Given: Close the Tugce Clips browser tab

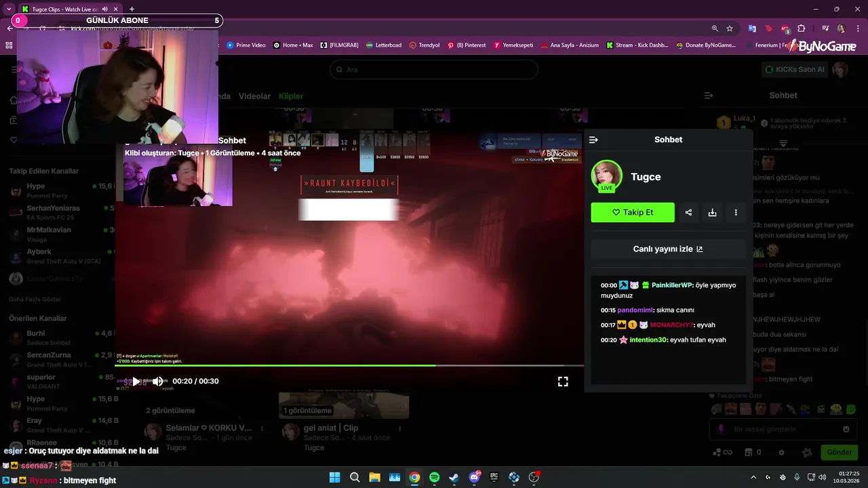Looking at the screenshot, I should [x=115, y=9].
